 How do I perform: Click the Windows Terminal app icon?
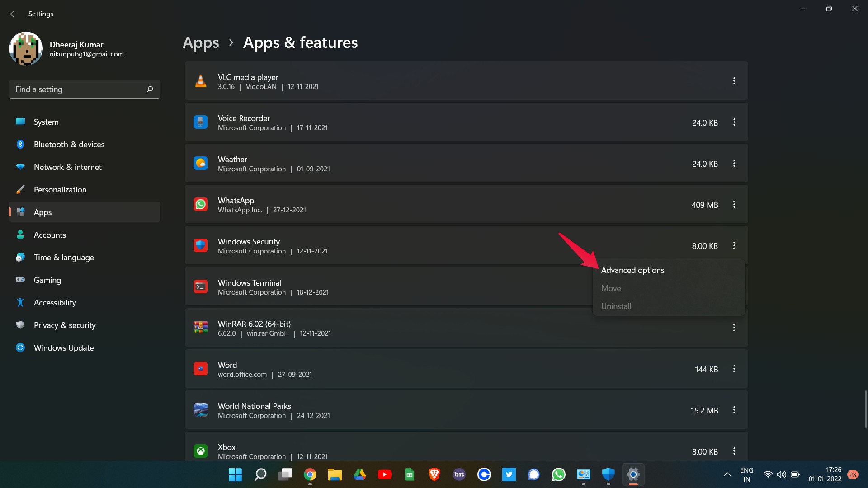point(201,286)
